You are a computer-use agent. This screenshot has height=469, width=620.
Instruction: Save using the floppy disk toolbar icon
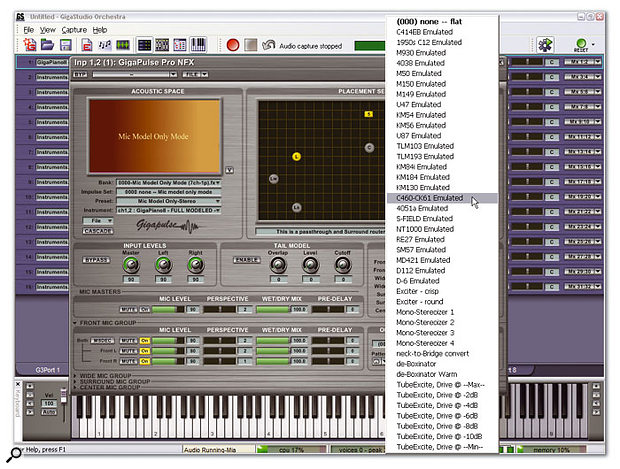tap(66, 45)
